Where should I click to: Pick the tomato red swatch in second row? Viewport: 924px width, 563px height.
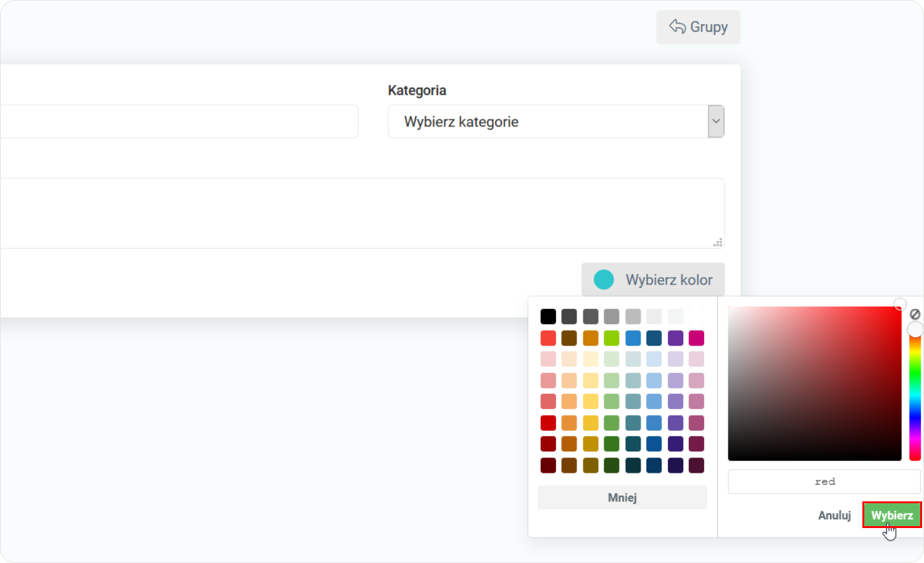548,338
